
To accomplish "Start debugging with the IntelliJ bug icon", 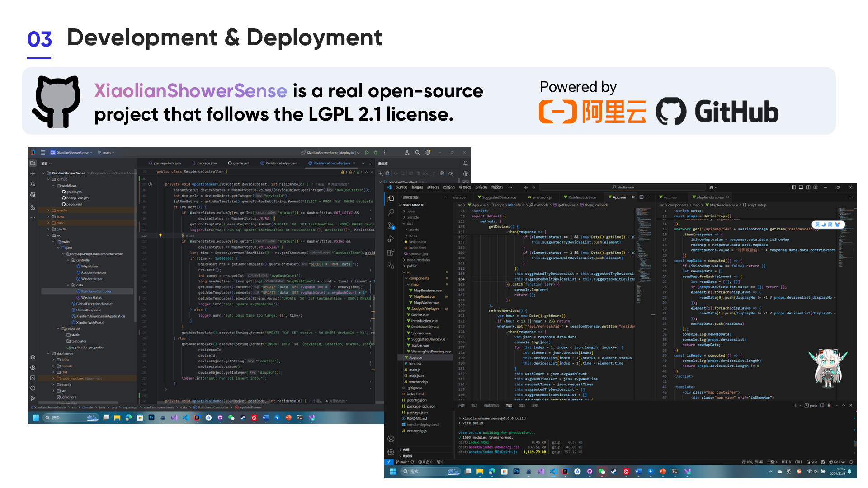I will (375, 153).
